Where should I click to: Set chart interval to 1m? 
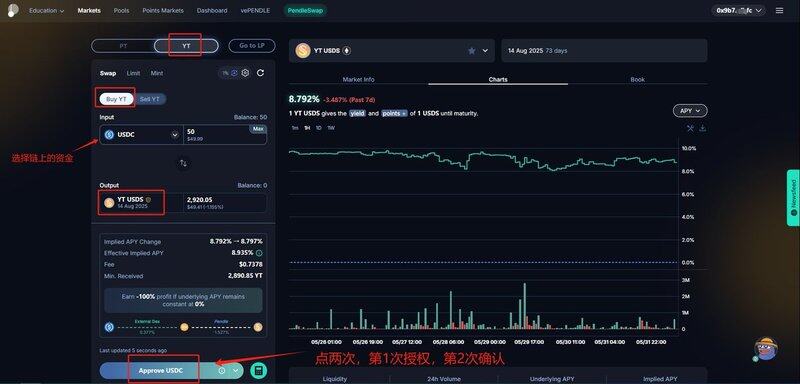295,128
